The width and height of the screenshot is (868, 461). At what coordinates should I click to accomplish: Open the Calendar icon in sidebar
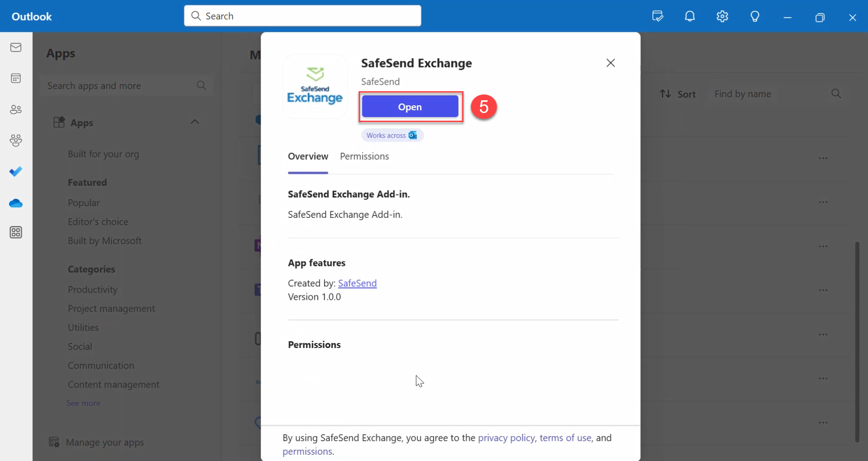click(16, 78)
